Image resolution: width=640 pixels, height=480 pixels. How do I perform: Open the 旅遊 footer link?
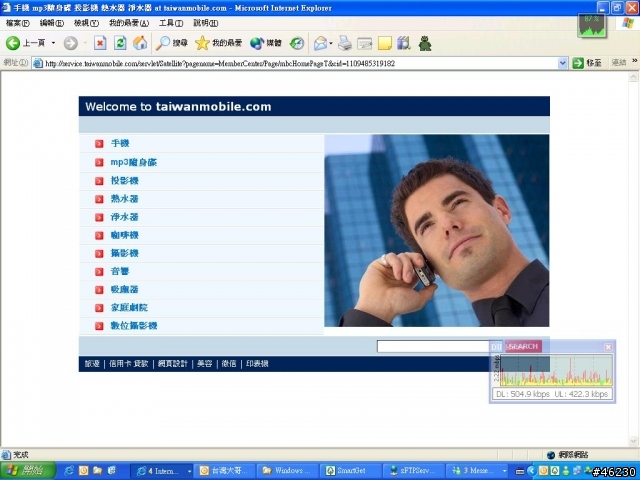pos(92,364)
